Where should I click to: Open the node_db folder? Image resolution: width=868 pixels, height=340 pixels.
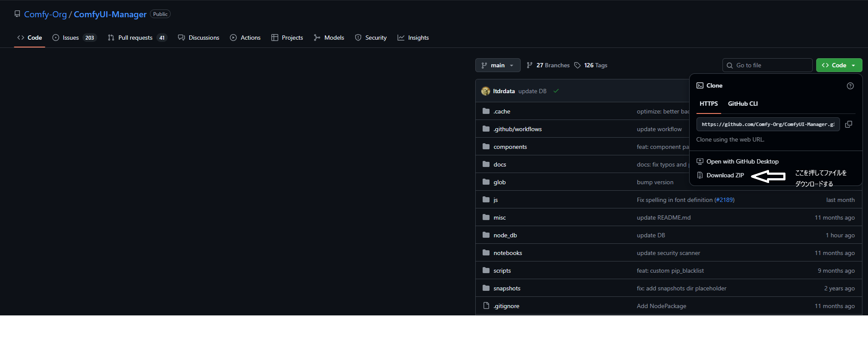[x=505, y=235]
